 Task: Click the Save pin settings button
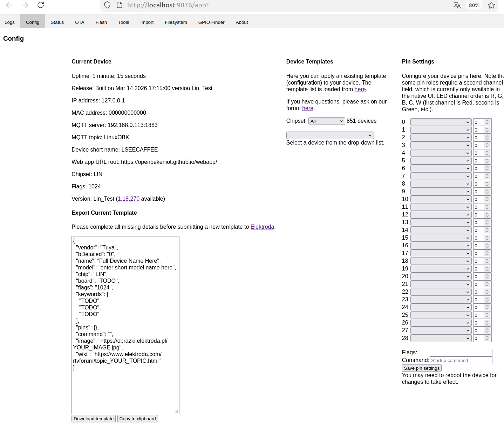[422, 368]
